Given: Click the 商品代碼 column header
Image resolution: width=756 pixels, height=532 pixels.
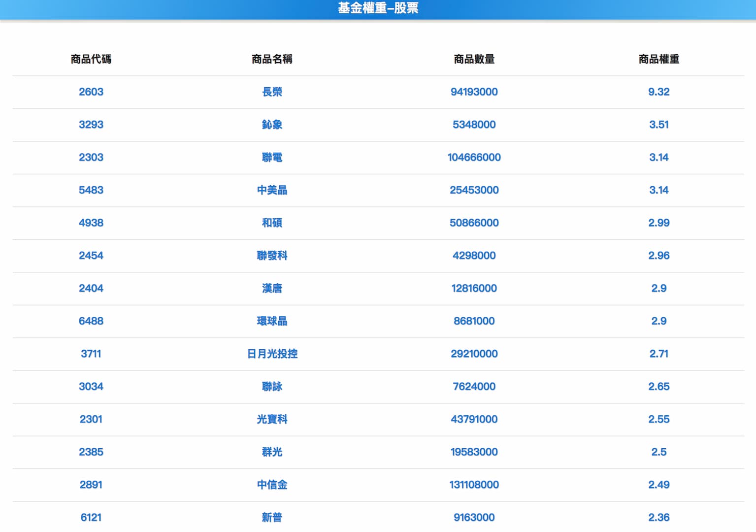Looking at the screenshot, I should pos(91,59).
